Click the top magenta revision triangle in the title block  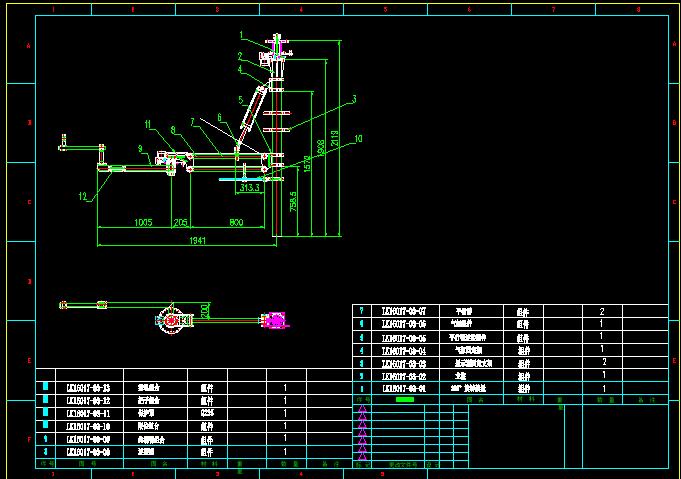pyautogui.click(x=362, y=409)
